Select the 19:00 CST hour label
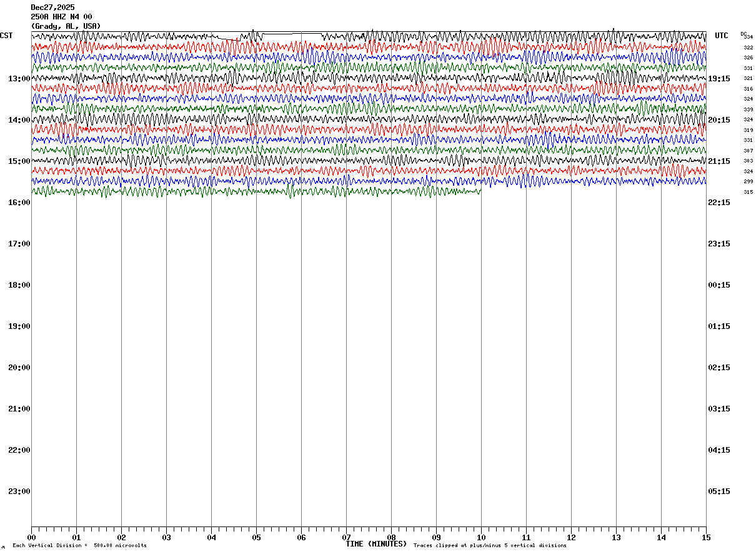756x554 pixels. tap(19, 326)
